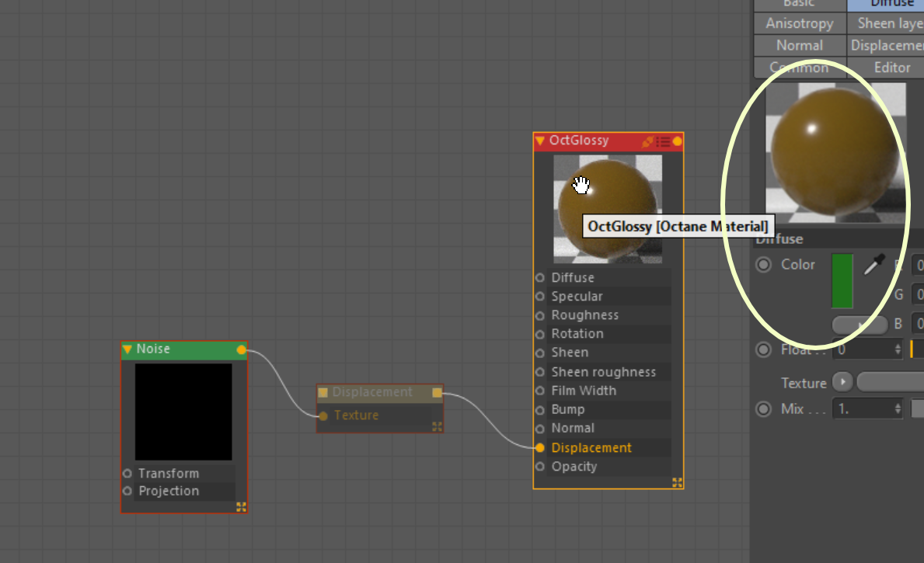Viewport: 924px width, 563px height.
Task: Click the 'Film Width' port label
Action: 584,391
